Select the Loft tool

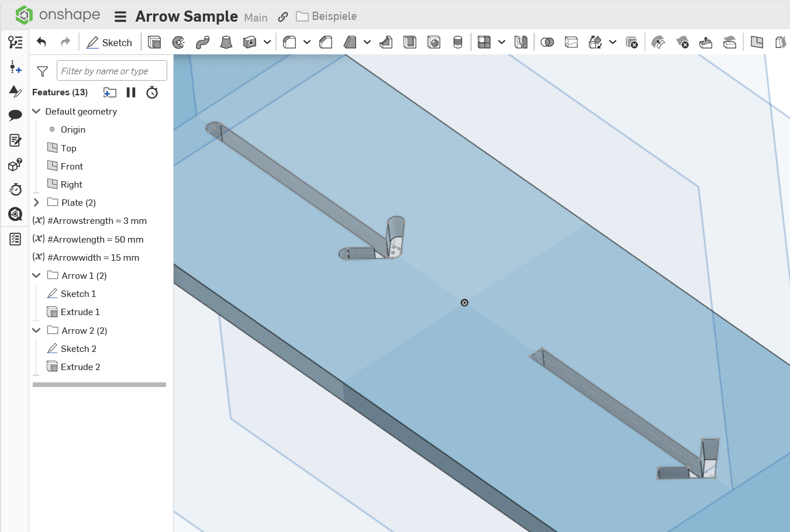(226, 42)
